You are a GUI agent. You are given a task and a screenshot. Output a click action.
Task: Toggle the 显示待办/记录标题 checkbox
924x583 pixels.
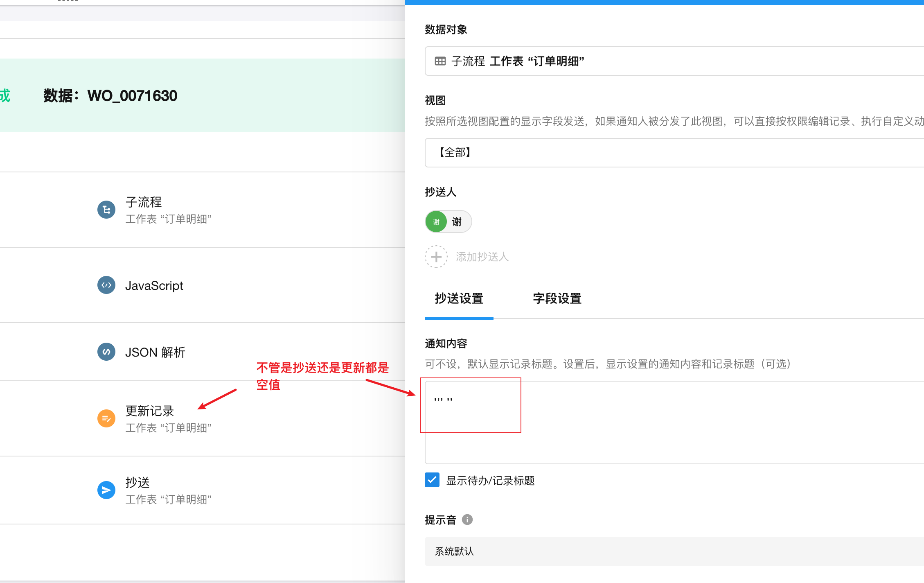coord(432,480)
